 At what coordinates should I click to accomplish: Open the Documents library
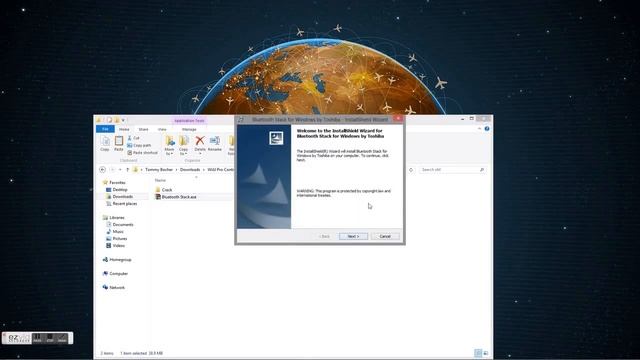click(120, 224)
